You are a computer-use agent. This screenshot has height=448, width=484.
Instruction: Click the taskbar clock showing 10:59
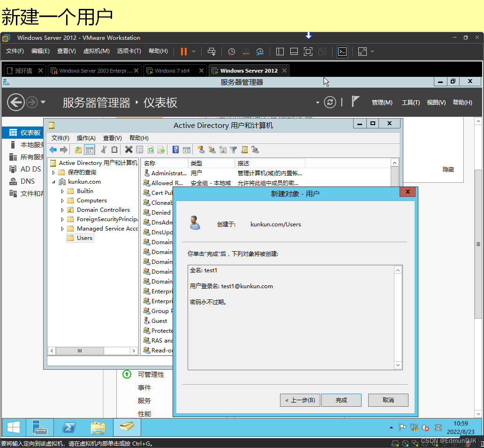pyautogui.click(x=461, y=428)
